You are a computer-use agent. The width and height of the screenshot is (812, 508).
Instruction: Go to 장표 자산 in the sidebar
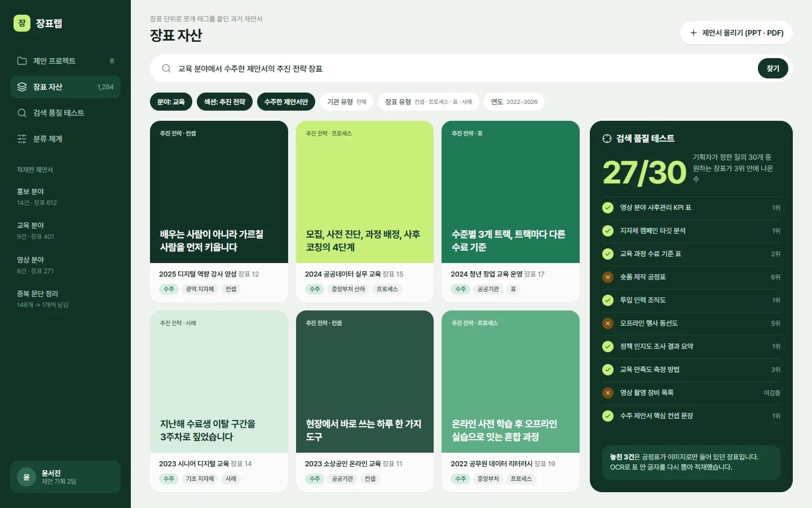point(65,87)
